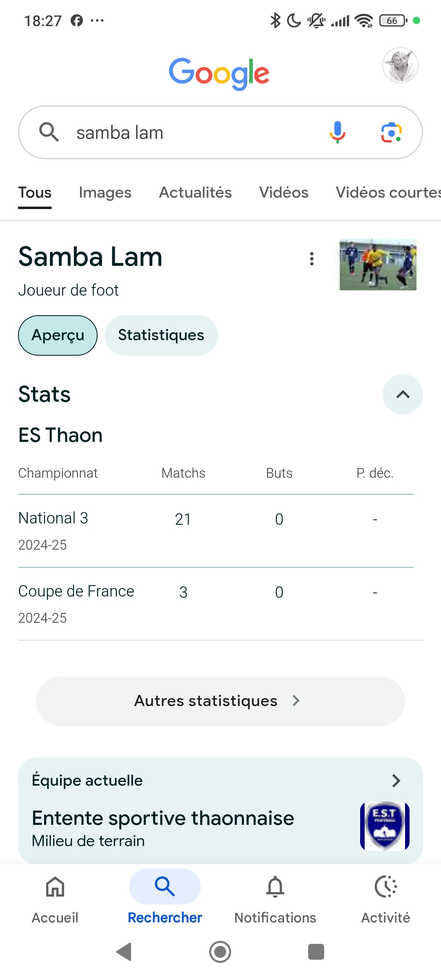Open the Yoda profile avatar
This screenshot has width=441, height=980.
400,65
